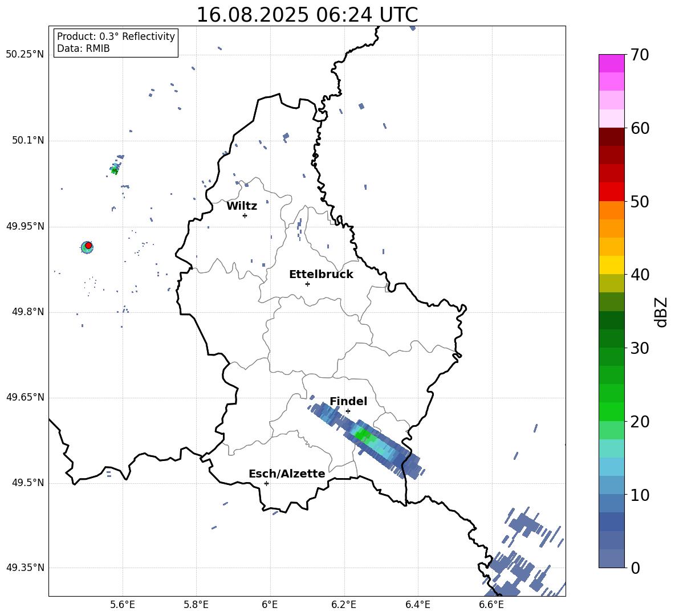Click the 0 value on the colorbar
Screen dimensions: 675x616
636,568
